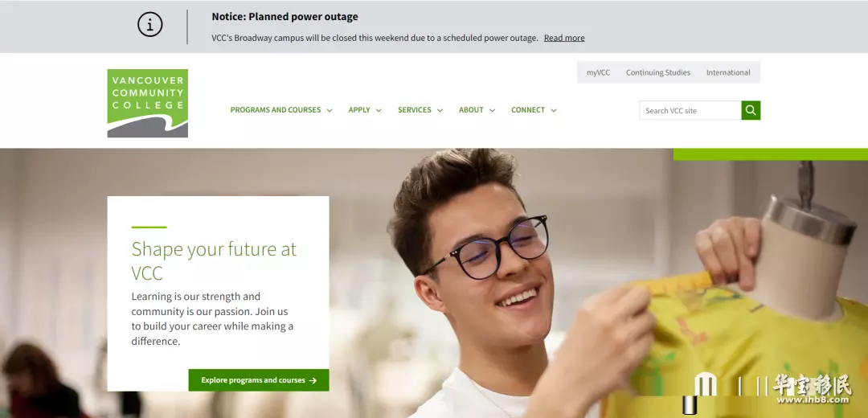This screenshot has height=418, width=868.
Task: Visit the International link
Action: coord(728,72)
